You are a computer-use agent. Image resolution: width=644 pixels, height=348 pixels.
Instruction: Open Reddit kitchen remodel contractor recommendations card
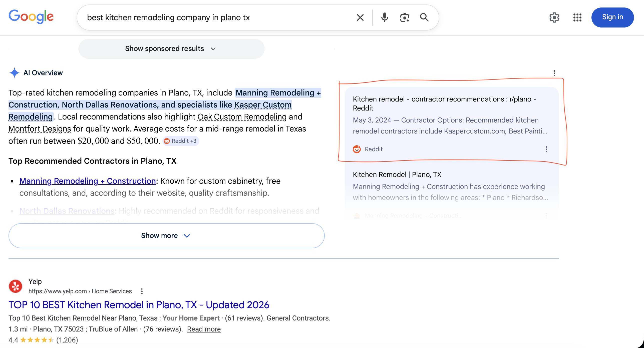[452, 124]
